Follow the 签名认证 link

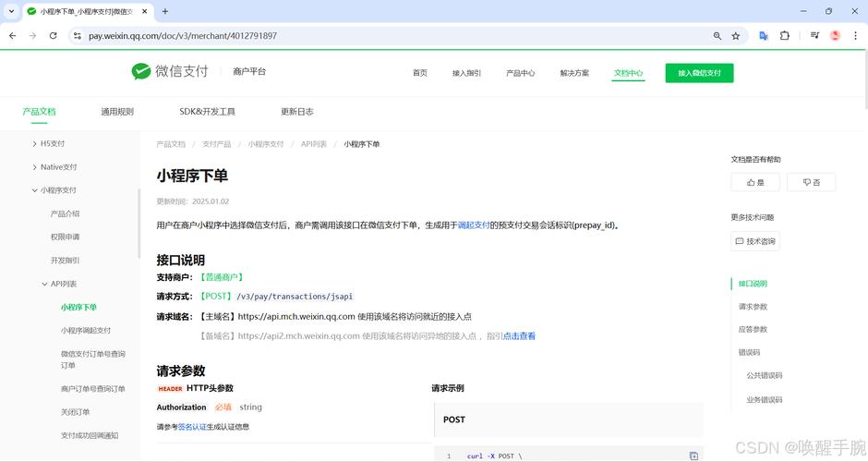point(192,427)
